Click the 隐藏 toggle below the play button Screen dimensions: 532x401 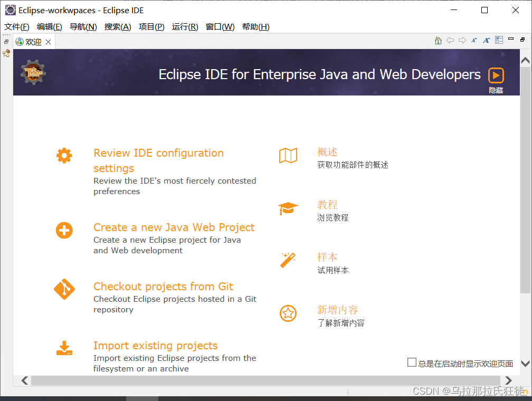click(x=496, y=90)
